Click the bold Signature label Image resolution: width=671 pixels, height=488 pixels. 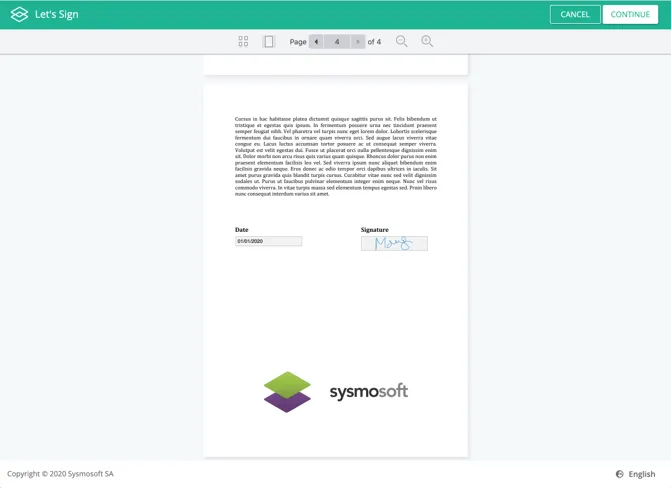coord(375,230)
